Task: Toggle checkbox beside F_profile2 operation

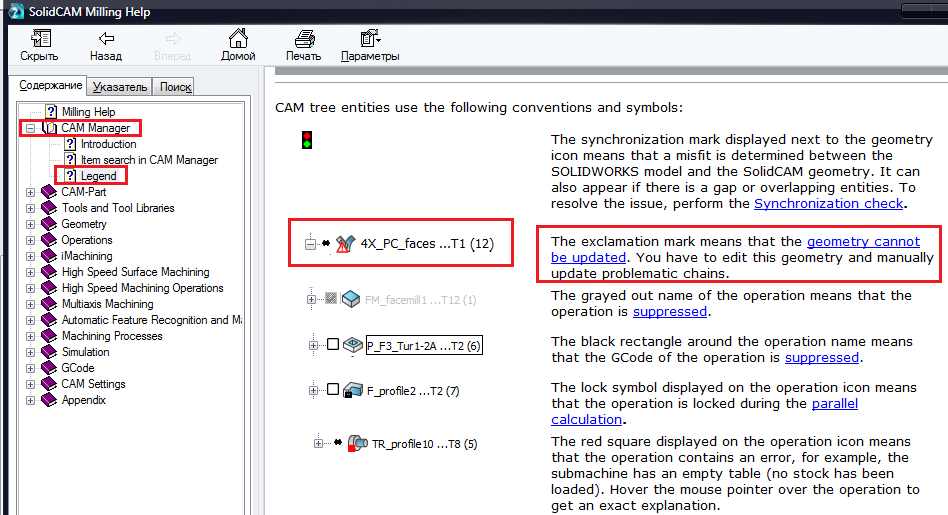Action: [x=333, y=389]
